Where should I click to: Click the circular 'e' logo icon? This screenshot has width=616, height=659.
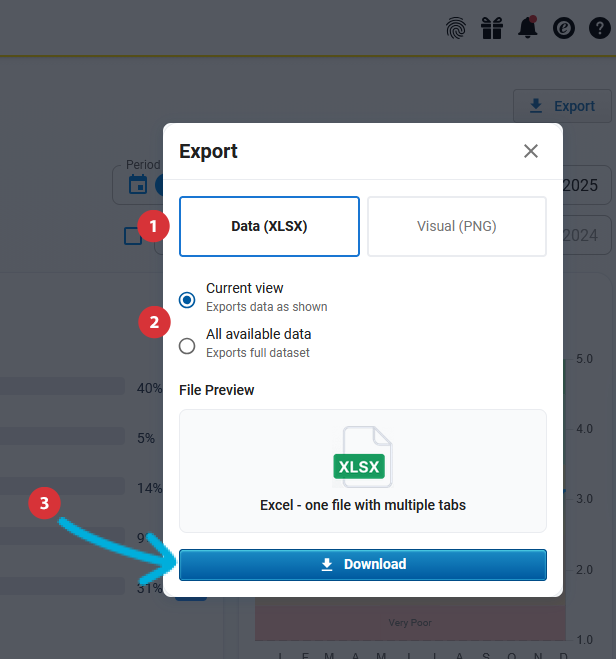point(564,29)
